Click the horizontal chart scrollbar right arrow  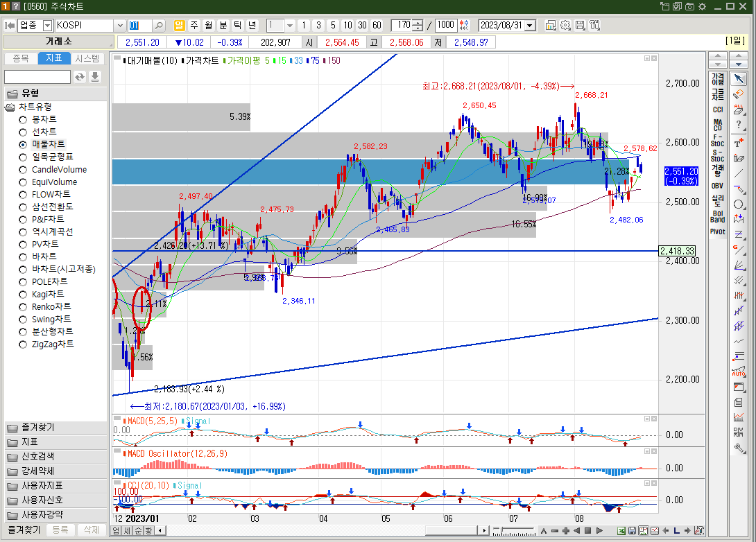click(485, 530)
